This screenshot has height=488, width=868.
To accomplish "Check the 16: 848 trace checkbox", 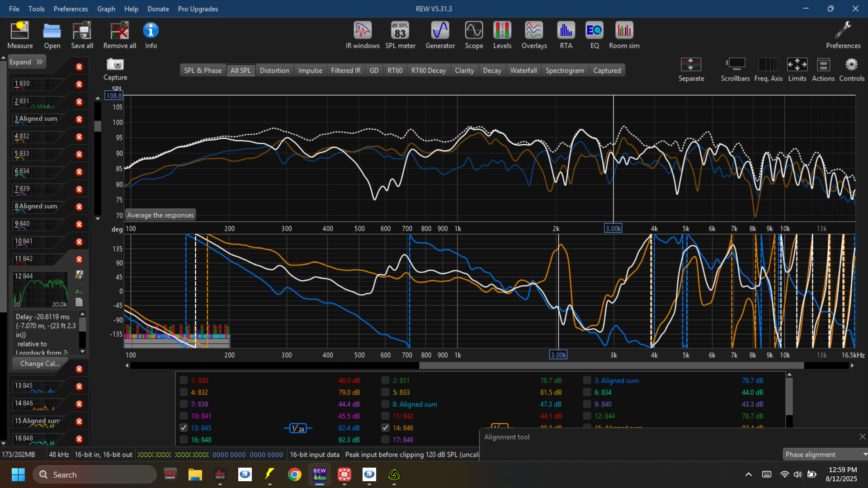I will pyautogui.click(x=184, y=440).
